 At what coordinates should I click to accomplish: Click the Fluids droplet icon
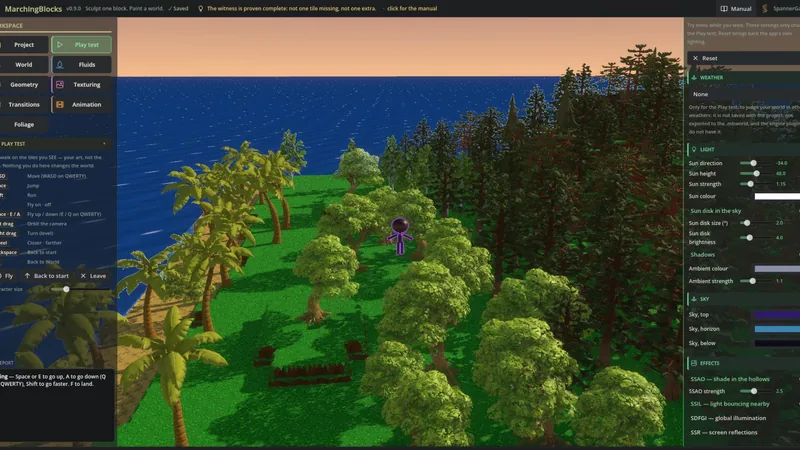pyautogui.click(x=60, y=65)
